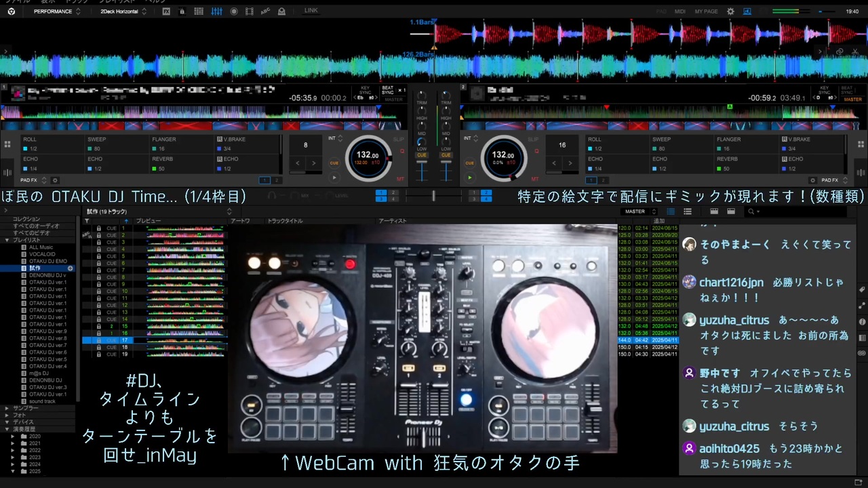Click the LINK button in top bar
This screenshot has width=868, height=488.
(x=311, y=11)
